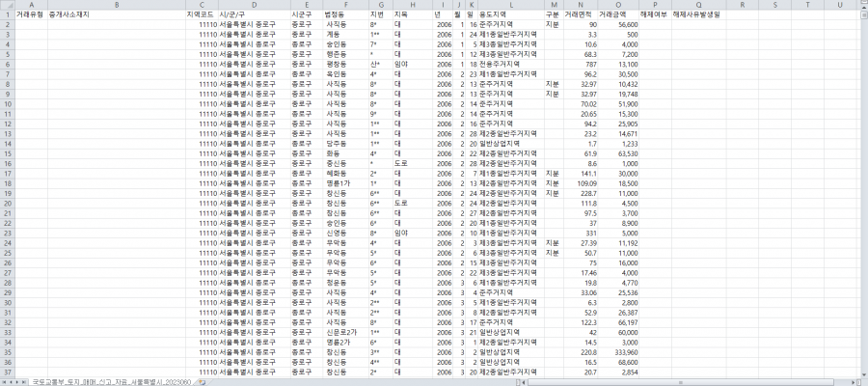The width and height of the screenshot is (868, 386).
Task: Select the 명륜1가 cell
Action: (345, 183)
